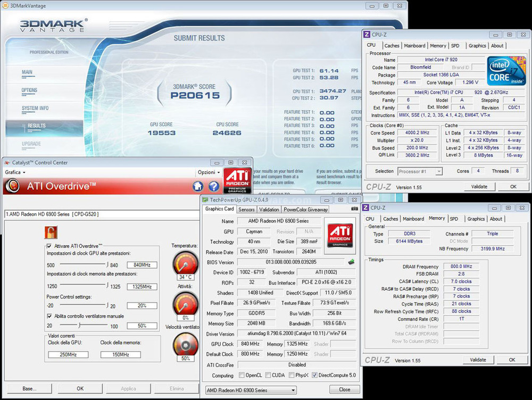The width and height of the screenshot is (532, 400).
Task: Open SYSTEM INFO in 3DMark Vantage sidebar
Action: [35, 108]
